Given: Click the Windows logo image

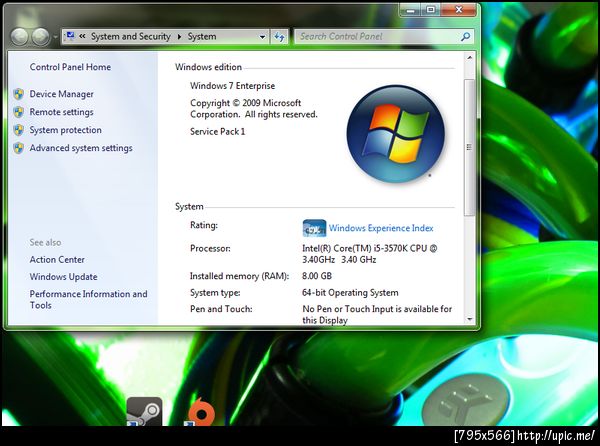Looking at the screenshot, I should click(396, 134).
